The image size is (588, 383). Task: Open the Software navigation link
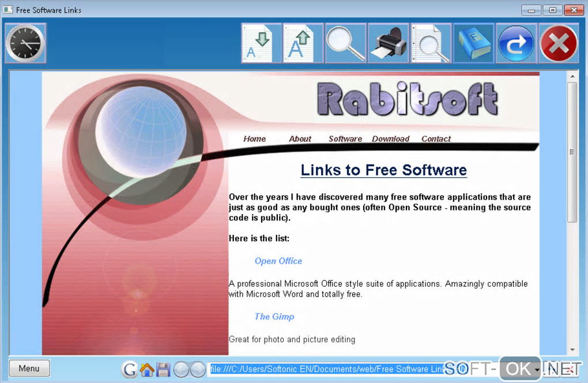click(345, 139)
